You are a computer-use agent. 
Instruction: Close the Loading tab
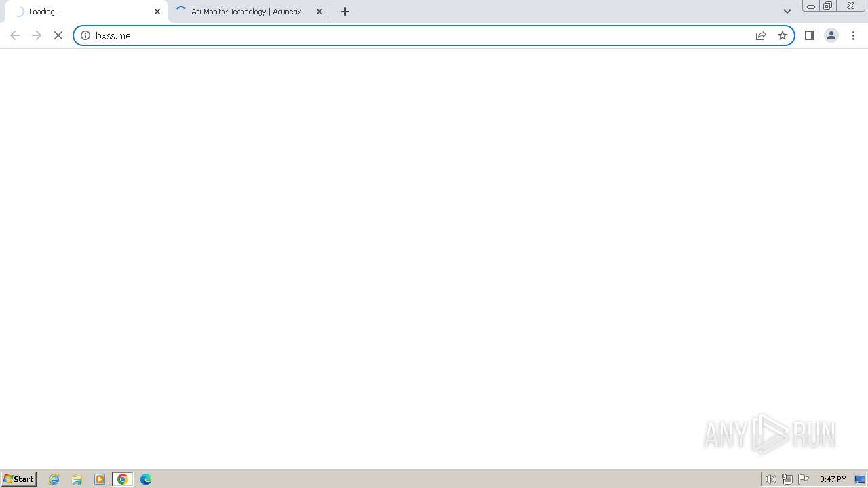point(157,12)
